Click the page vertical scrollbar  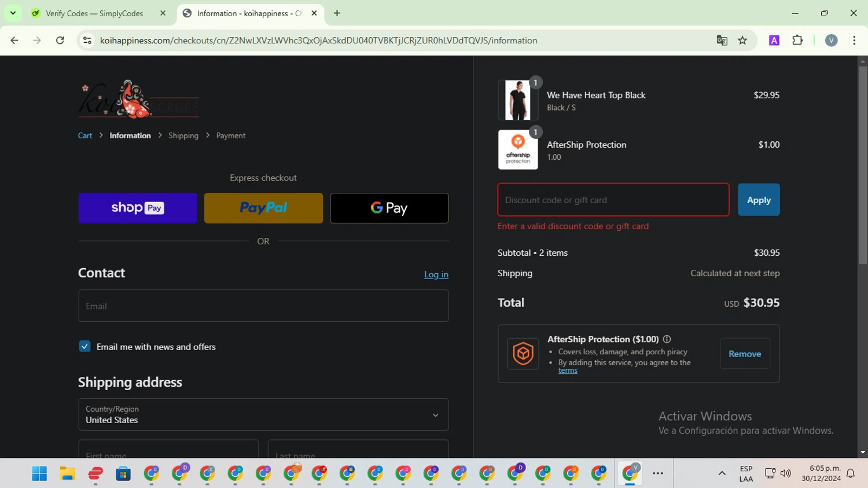click(863, 165)
